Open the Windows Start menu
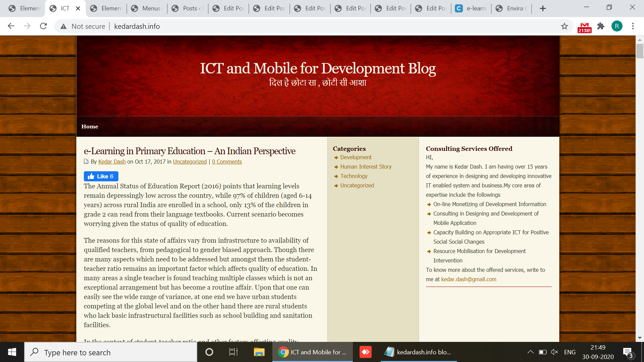 coord(12,352)
